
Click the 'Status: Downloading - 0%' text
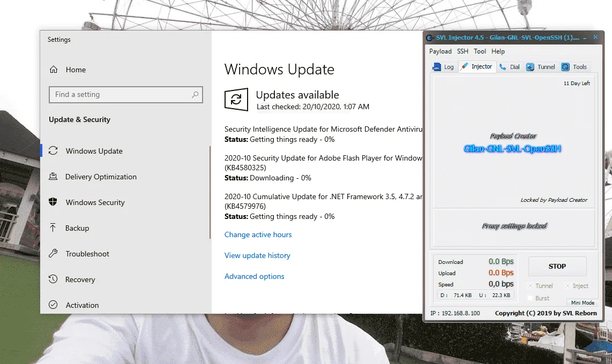pos(268,178)
